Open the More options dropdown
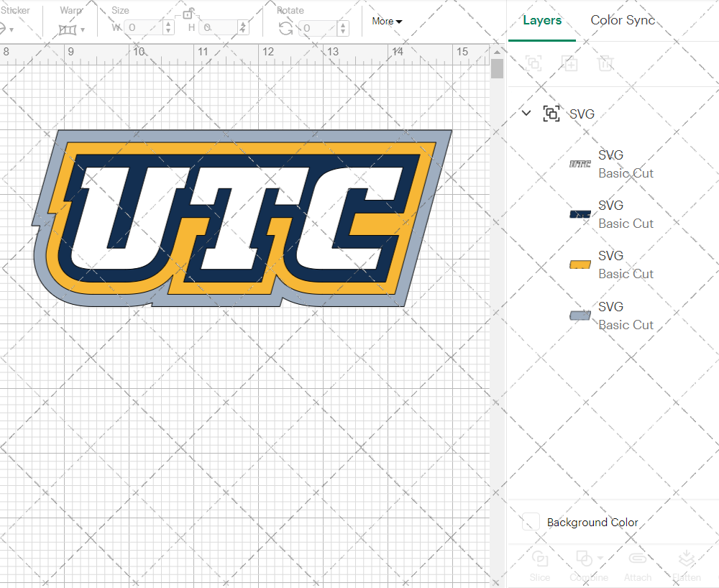 pyautogui.click(x=386, y=22)
